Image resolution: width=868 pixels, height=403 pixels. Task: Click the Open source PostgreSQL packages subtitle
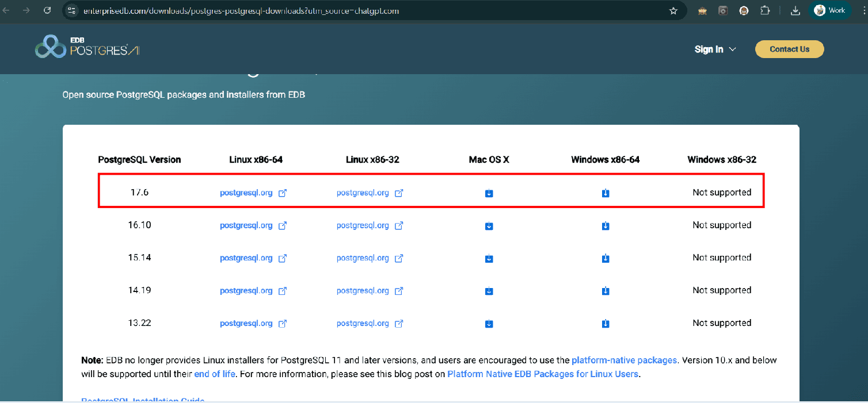pyautogui.click(x=184, y=94)
